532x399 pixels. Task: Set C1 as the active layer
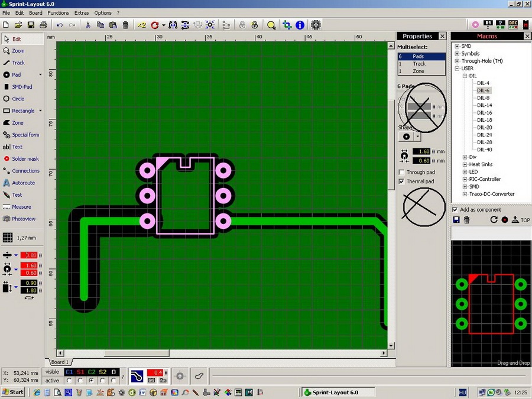[x=69, y=381]
